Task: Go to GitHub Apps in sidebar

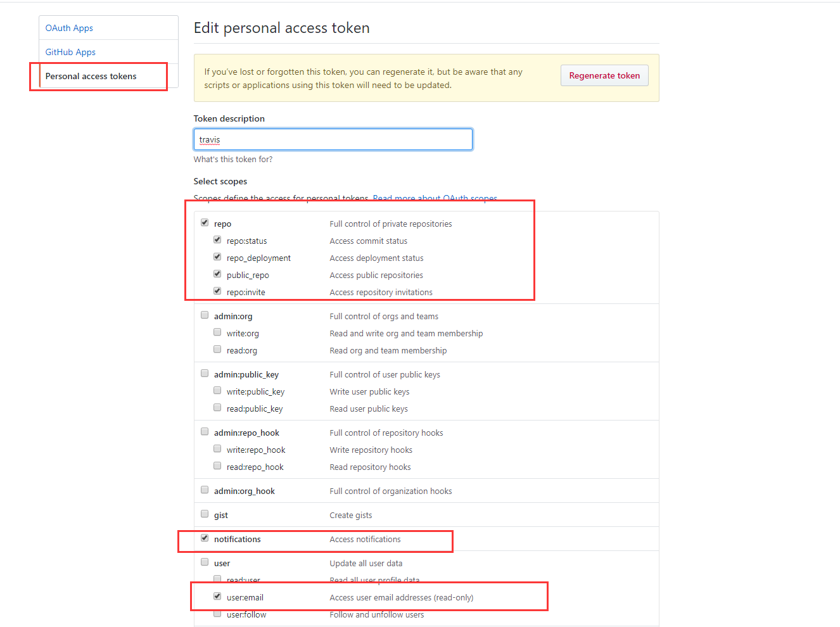Action: (x=70, y=52)
